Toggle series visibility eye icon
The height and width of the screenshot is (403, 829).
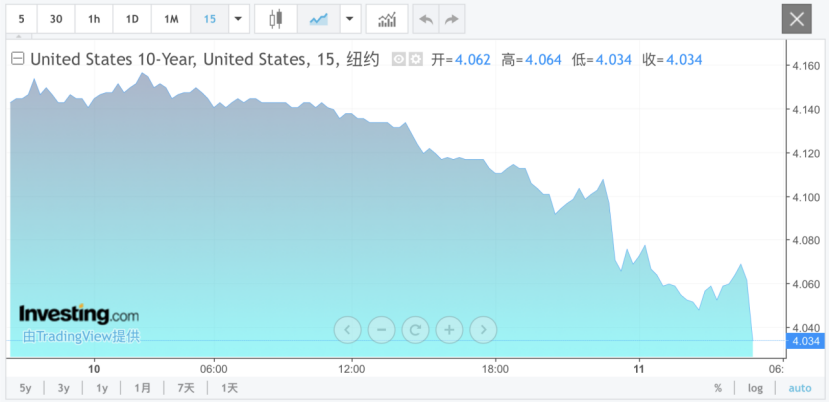click(x=398, y=60)
